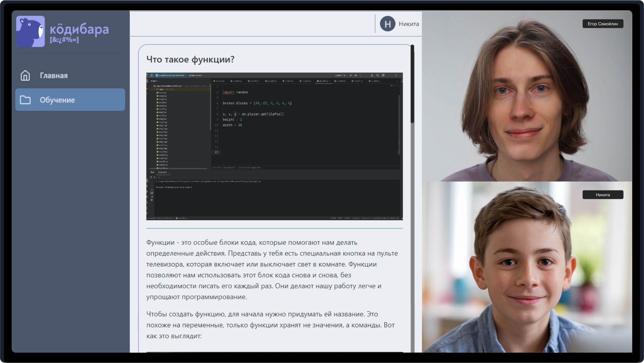Click the home icon beside Главная
Viewport: 644px width, 363px height.
tap(25, 76)
